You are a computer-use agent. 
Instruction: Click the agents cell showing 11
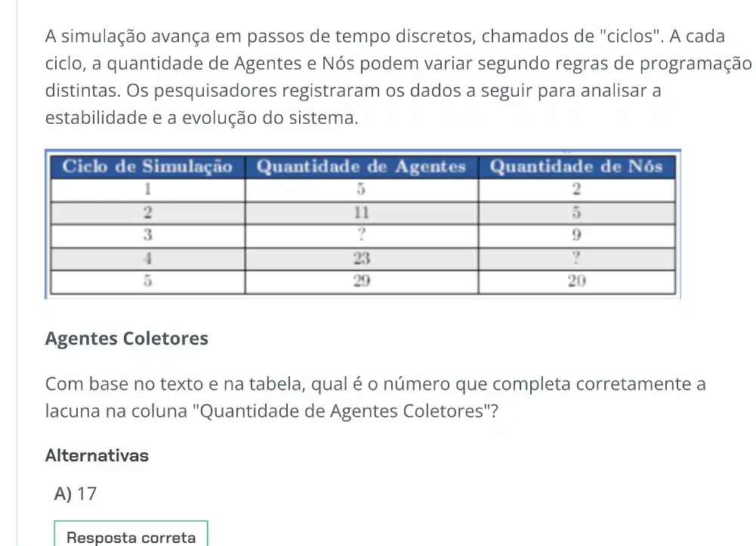click(362, 213)
